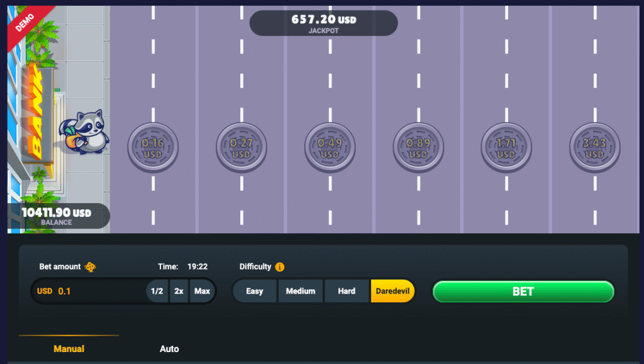644x364 pixels.
Task: Select Easy difficulty
Action: pos(255,291)
